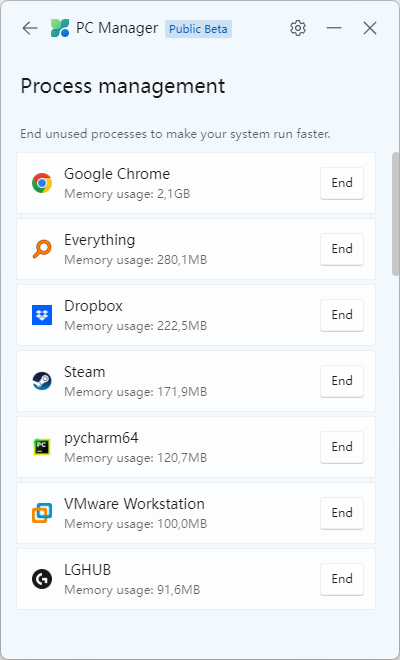End the Google Chrome process

pyautogui.click(x=342, y=183)
